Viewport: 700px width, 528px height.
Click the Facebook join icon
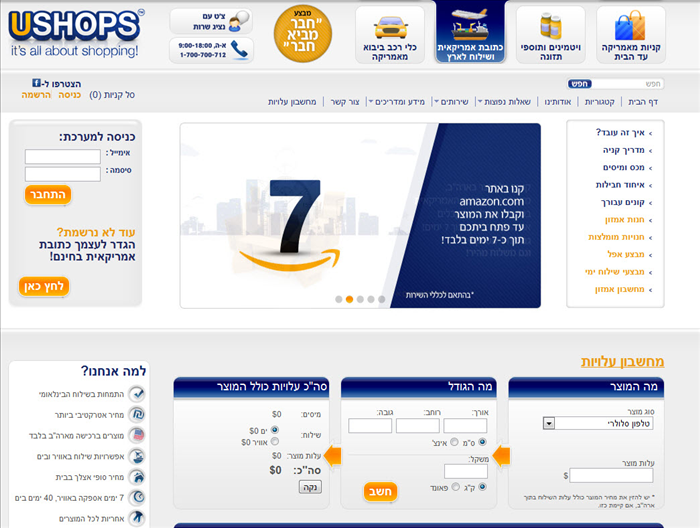click(36, 83)
